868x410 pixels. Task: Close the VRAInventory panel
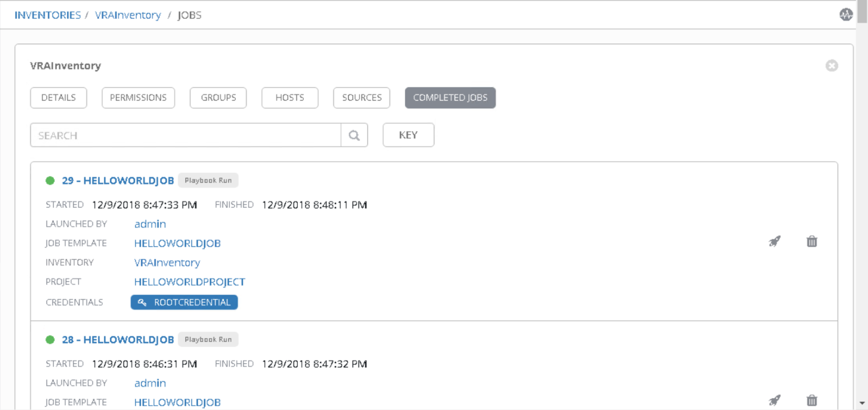[x=832, y=66]
